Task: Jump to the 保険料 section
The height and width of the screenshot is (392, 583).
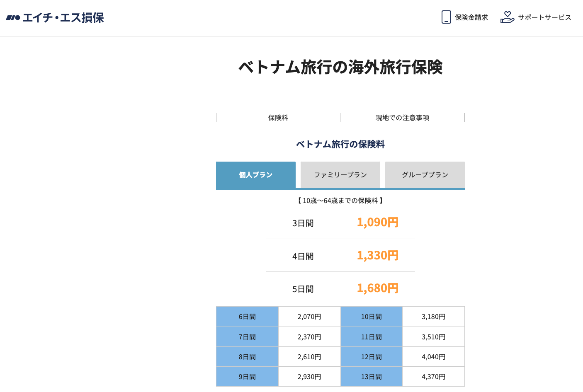Action: click(278, 118)
